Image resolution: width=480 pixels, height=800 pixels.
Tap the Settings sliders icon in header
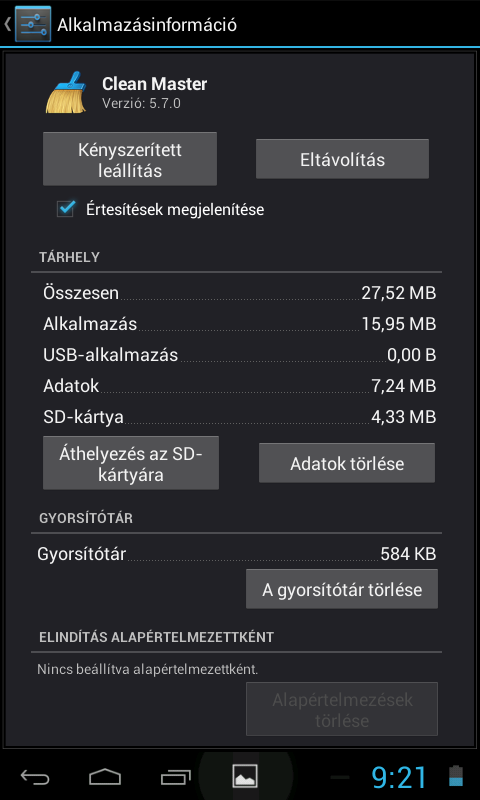click(33, 23)
